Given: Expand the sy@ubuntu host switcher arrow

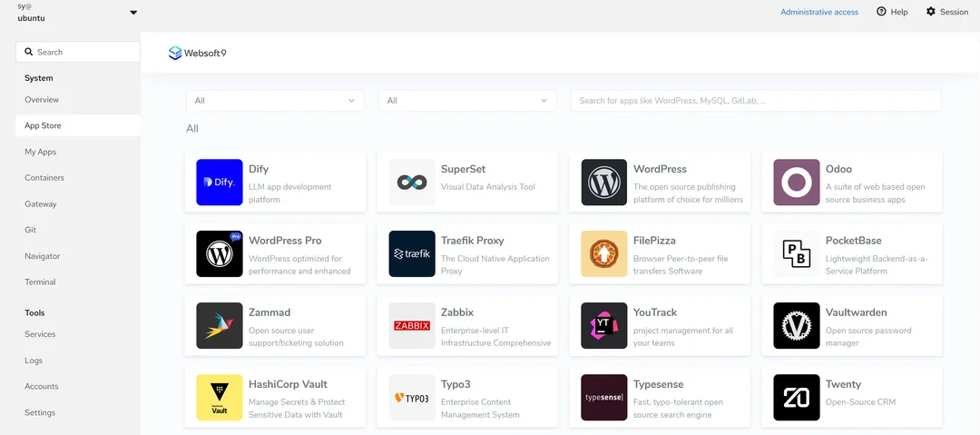Looking at the screenshot, I should (133, 12).
